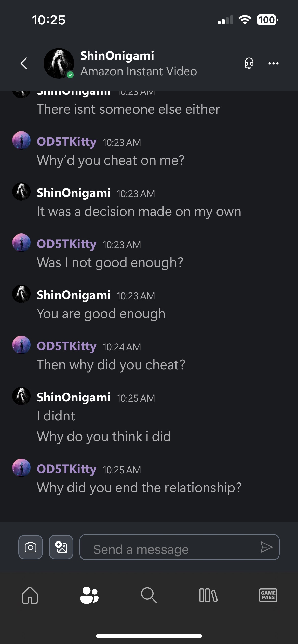Image resolution: width=298 pixels, height=644 pixels.
Task: Attach an image from the gallery
Action: point(61,547)
